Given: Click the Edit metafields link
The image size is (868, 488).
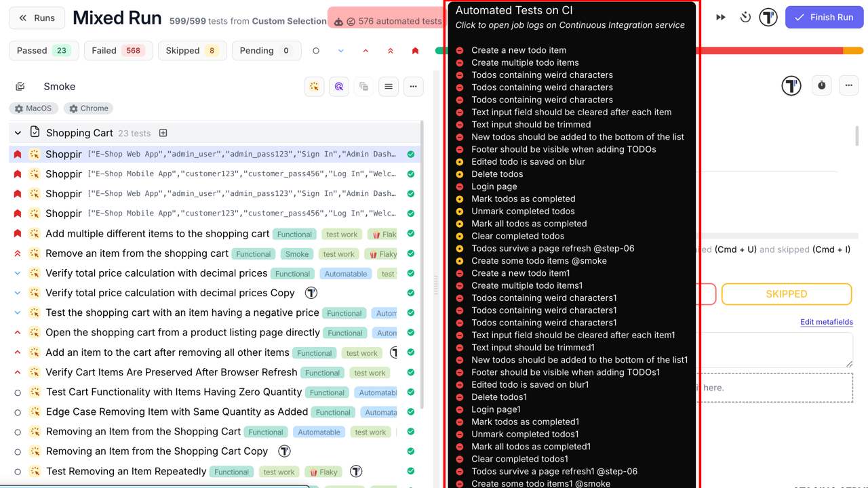Looking at the screenshot, I should (827, 322).
